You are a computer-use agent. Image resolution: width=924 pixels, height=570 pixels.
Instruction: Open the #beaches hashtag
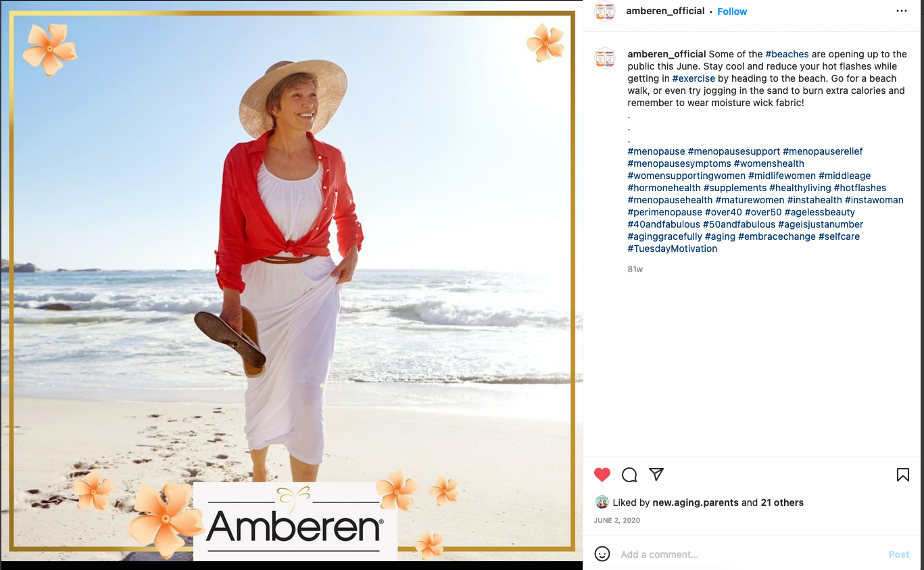(787, 54)
